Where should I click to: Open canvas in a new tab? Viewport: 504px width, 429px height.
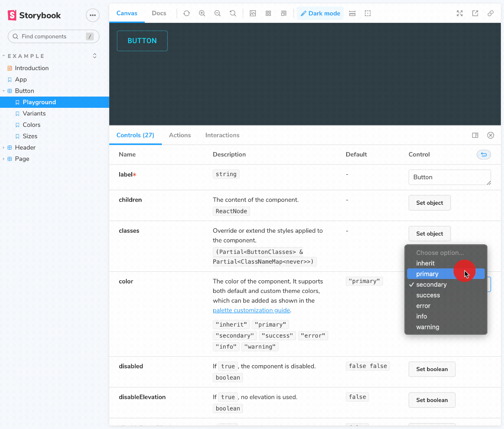pyautogui.click(x=475, y=13)
